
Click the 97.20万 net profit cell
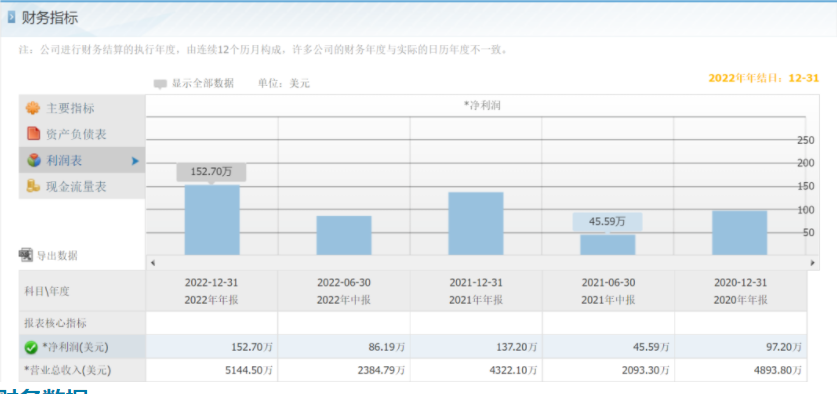740,347
